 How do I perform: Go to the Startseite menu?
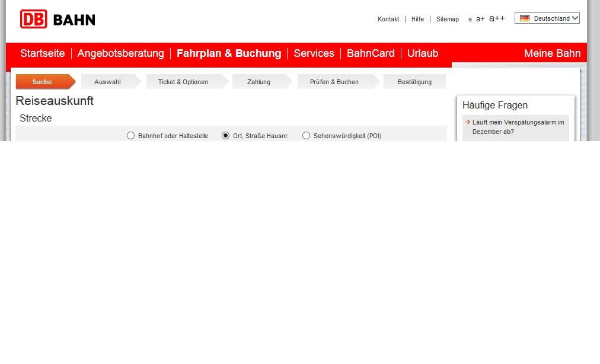click(43, 53)
